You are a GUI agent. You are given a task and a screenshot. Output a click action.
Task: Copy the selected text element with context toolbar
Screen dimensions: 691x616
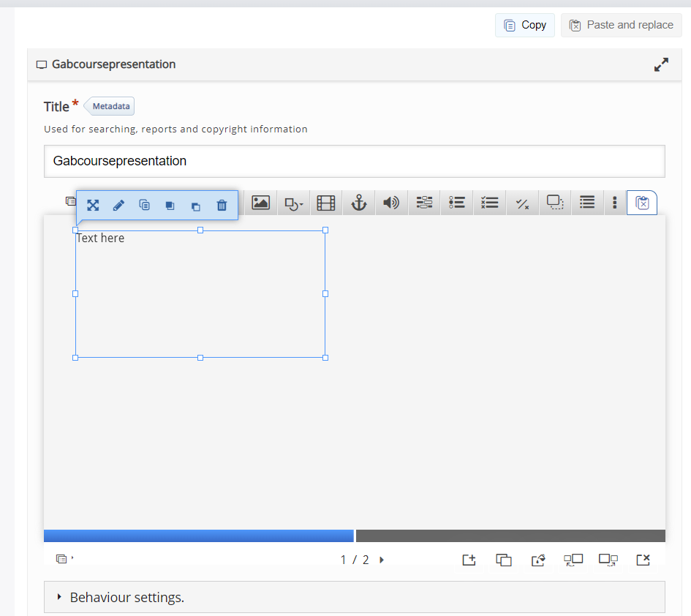pos(145,205)
